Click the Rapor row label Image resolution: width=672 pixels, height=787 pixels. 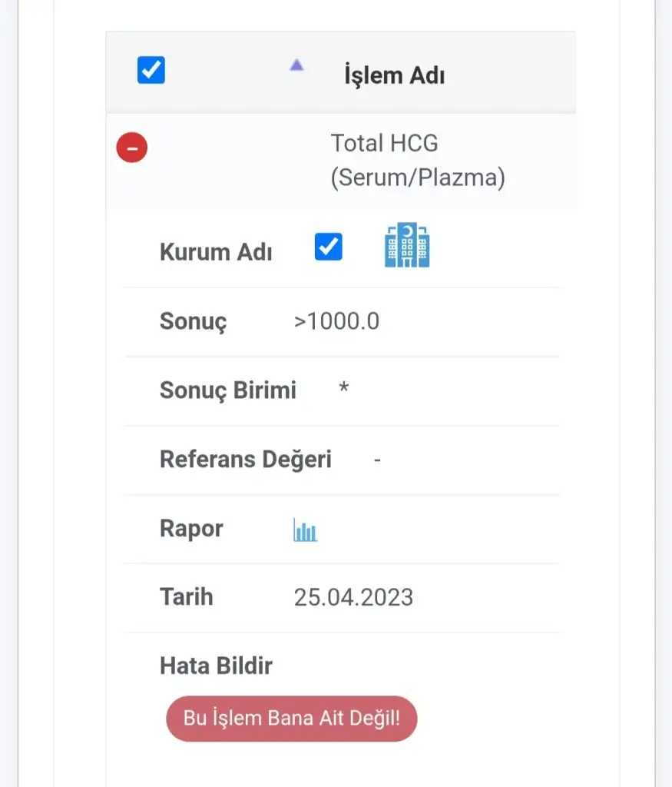tap(191, 528)
